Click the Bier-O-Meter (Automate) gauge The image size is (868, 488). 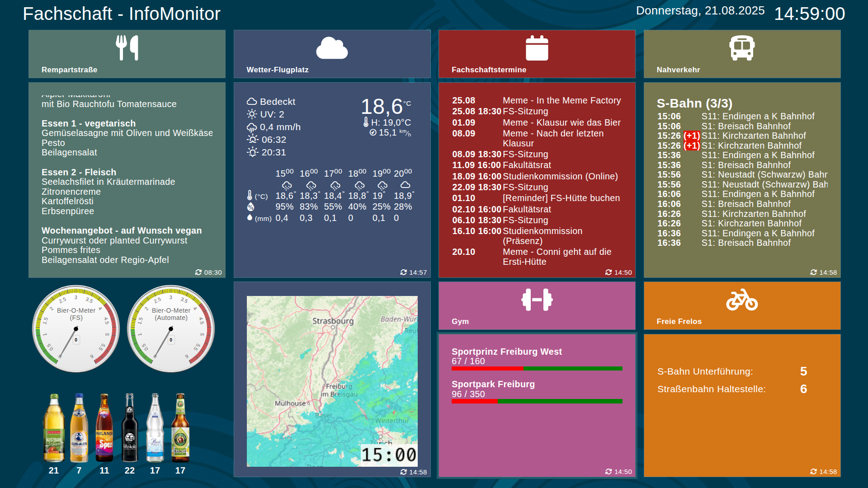(x=171, y=328)
